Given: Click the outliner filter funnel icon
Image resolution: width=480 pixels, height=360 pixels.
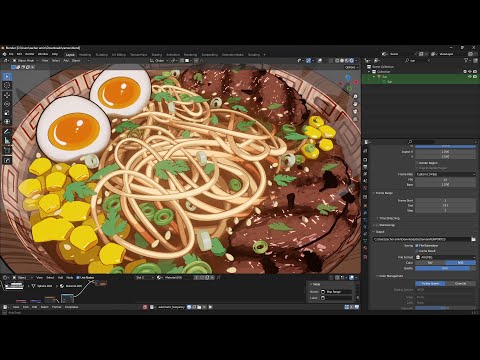Looking at the screenshot, I should (x=466, y=60).
